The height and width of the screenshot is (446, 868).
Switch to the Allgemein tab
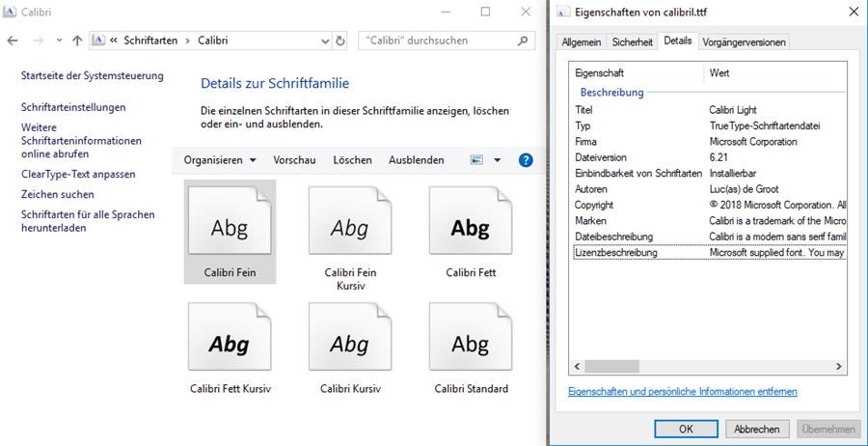click(582, 42)
